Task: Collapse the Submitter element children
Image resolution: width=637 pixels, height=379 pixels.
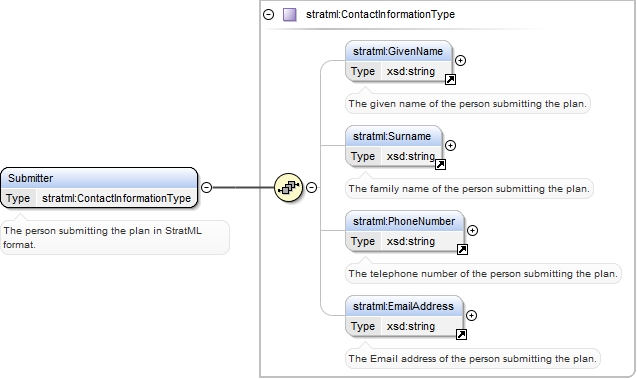Action: click(206, 187)
